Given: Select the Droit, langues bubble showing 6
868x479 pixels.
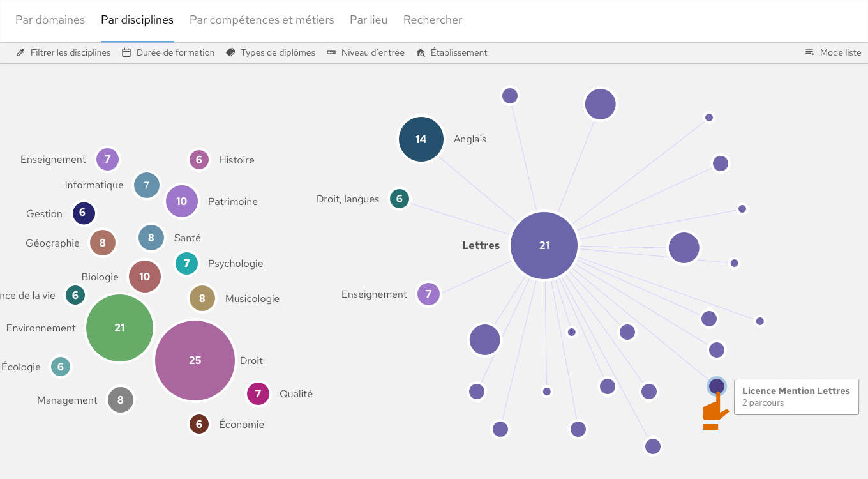Looking at the screenshot, I should [400, 199].
